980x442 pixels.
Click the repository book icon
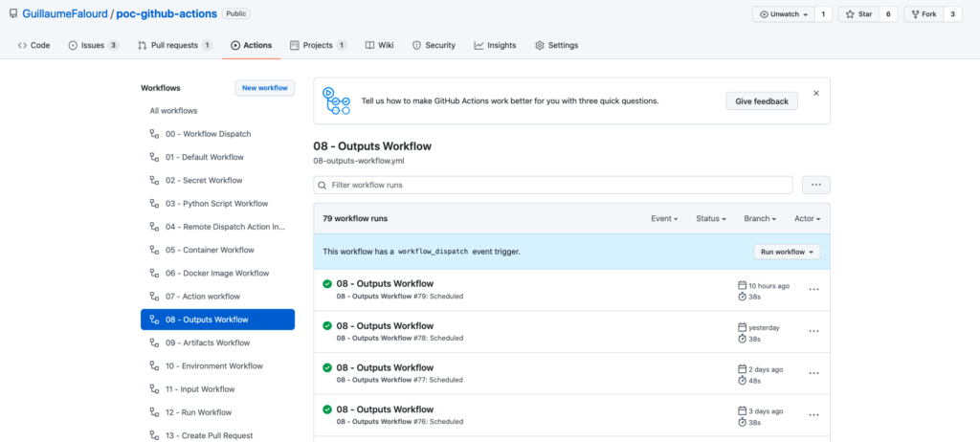click(13, 13)
